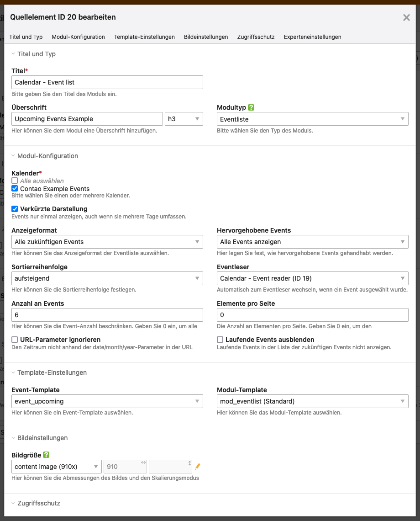Open the Anzeigeformat dropdown
Image resolution: width=420 pixels, height=521 pixels.
pyautogui.click(x=107, y=242)
